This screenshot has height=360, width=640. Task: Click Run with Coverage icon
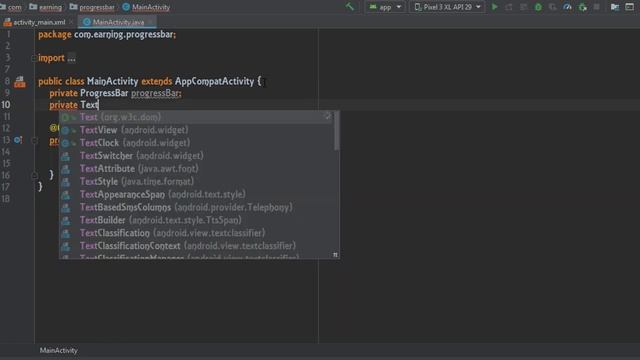[553, 7]
